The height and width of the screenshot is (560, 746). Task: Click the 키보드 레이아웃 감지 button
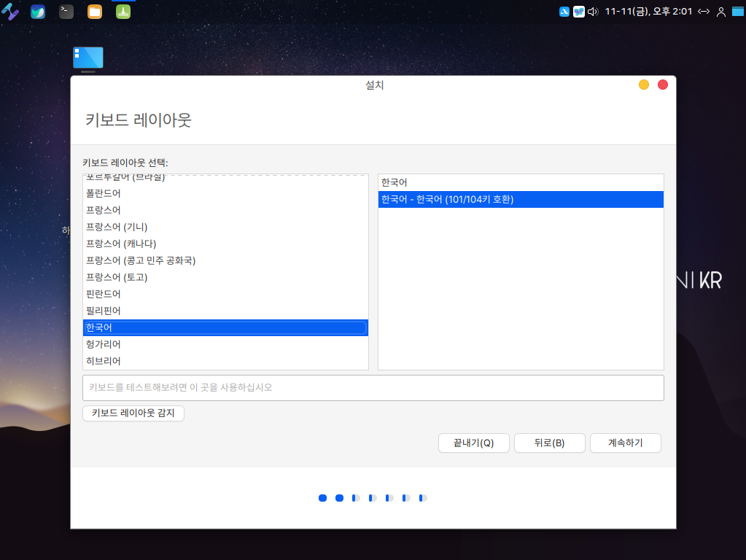tap(133, 413)
